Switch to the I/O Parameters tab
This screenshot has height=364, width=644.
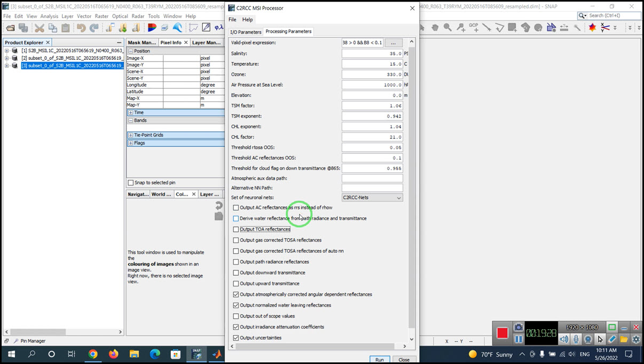click(246, 32)
